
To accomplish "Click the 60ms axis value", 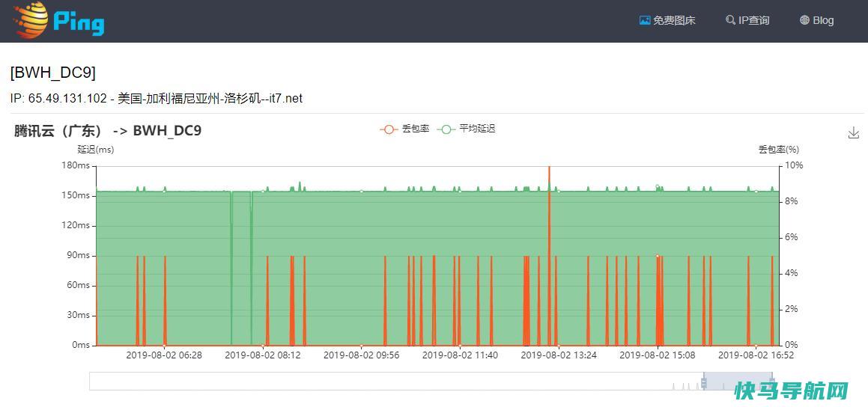I will point(77,285).
